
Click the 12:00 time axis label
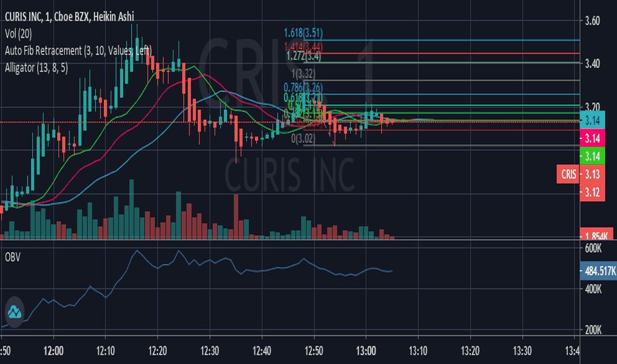pos(54,351)
